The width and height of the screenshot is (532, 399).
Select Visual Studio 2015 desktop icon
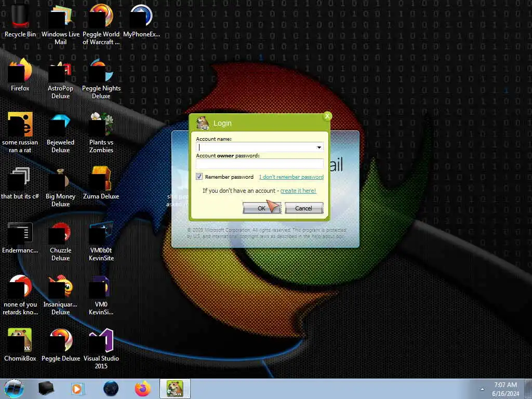point(101,349)
